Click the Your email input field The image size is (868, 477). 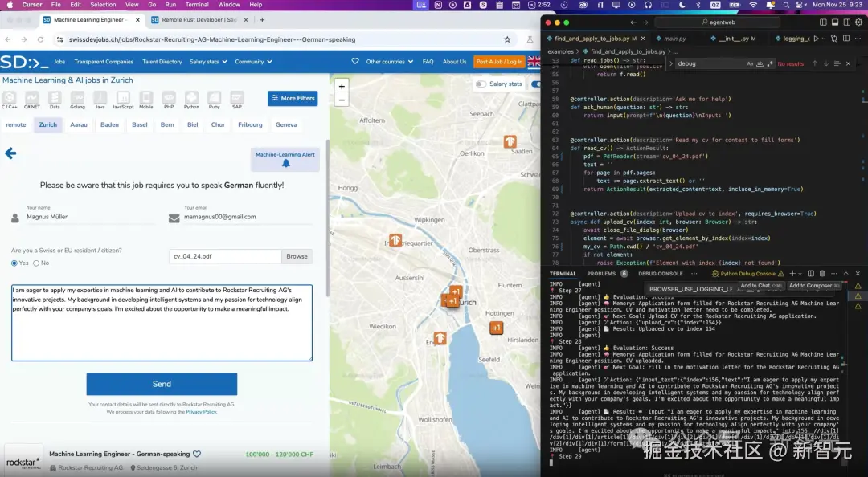(x=248, y=217)
